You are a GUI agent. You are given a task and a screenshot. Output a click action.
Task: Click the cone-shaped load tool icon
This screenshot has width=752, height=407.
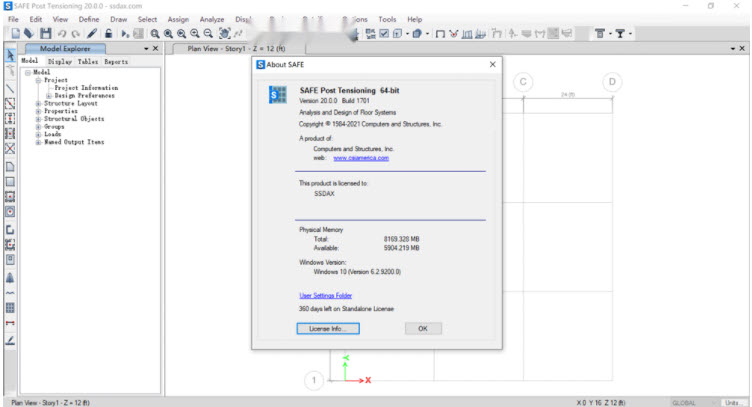(10, 278)
